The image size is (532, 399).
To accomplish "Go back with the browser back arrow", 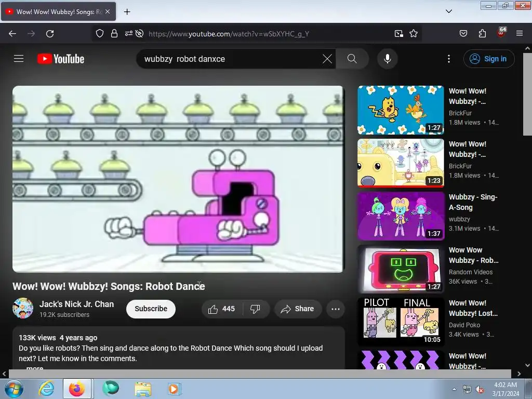I will click(12, 34).
